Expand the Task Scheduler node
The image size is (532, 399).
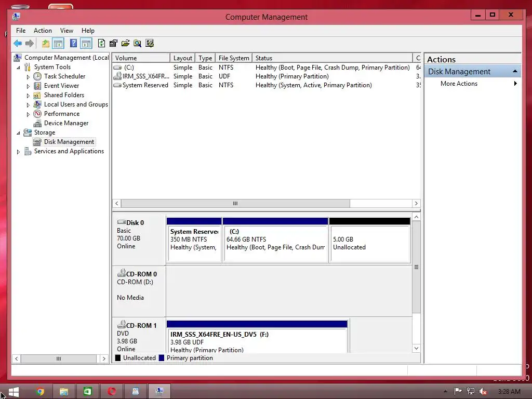pos(28,77)
